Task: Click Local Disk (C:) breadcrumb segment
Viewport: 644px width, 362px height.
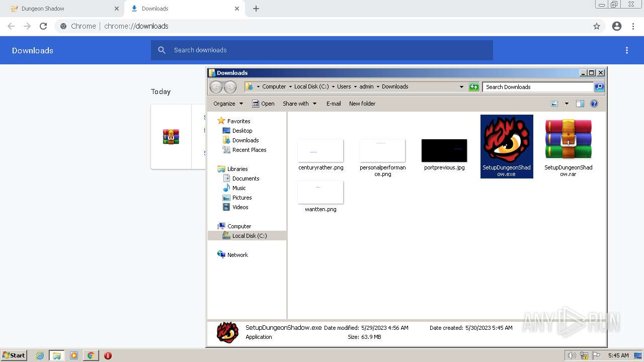Action: click(x=311, y=86)
